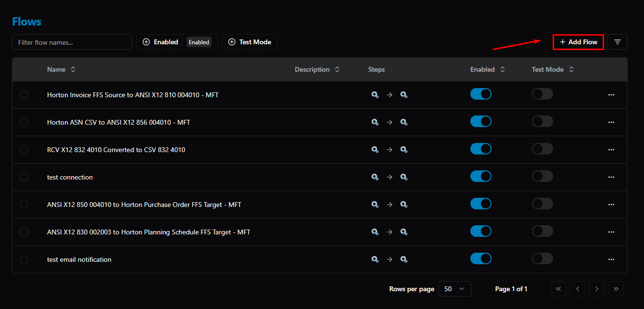Turn on Test Mode for Horton Invoice flow
Image resolution: width=644 pixels, height=309 pixels.
543,94
